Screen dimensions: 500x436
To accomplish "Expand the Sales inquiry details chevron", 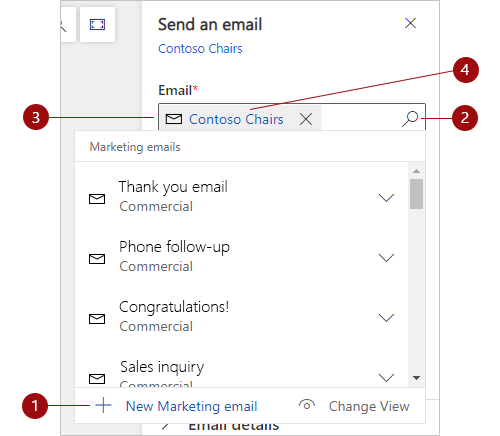I will coord(386,378).
